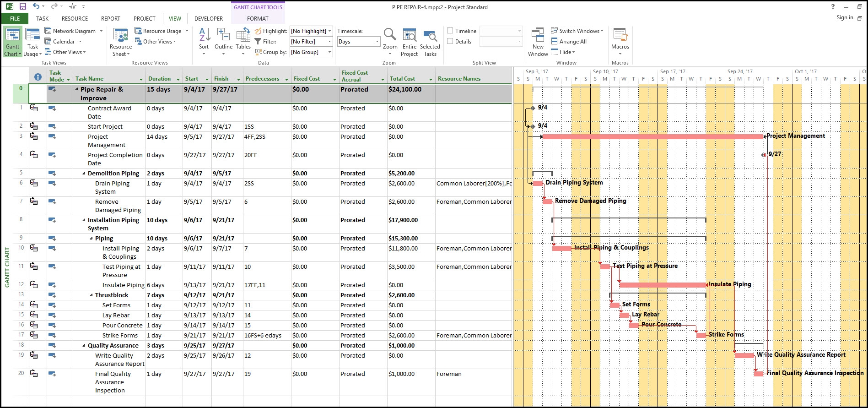The width and height of the screenshot is (868, 408).
Task: Enable the Timeline checkbox
Action: pos(450,31)
